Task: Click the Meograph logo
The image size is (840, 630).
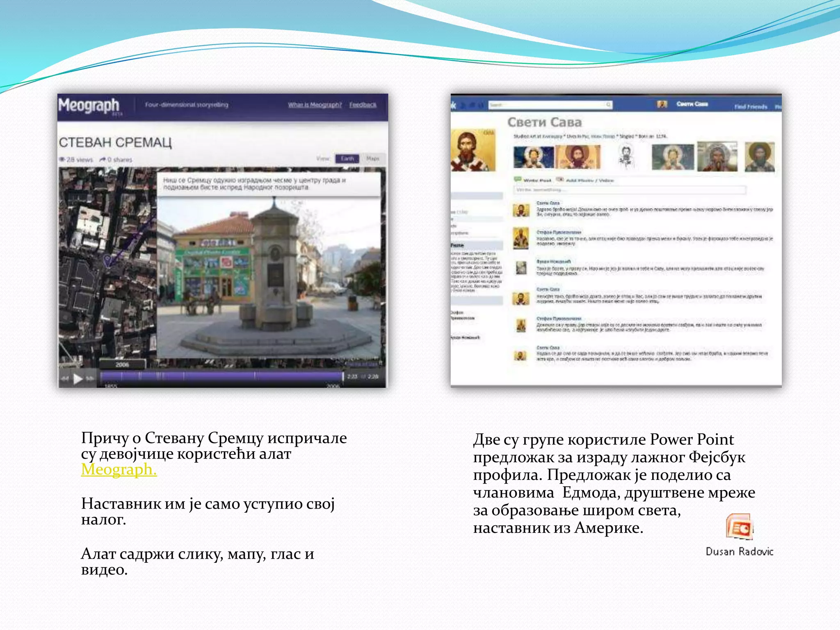Action: pyautogui.click(x=89, y=105)
